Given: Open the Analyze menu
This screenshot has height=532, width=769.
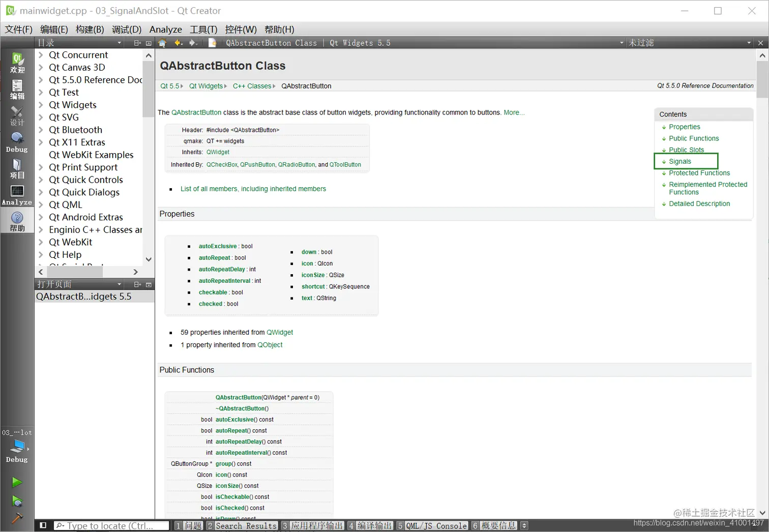Looking at the screenshot, I should coord(165,29).
